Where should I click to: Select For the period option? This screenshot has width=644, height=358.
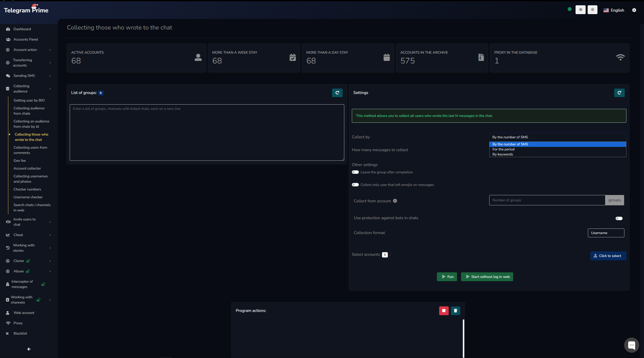(x=503, y=149)
